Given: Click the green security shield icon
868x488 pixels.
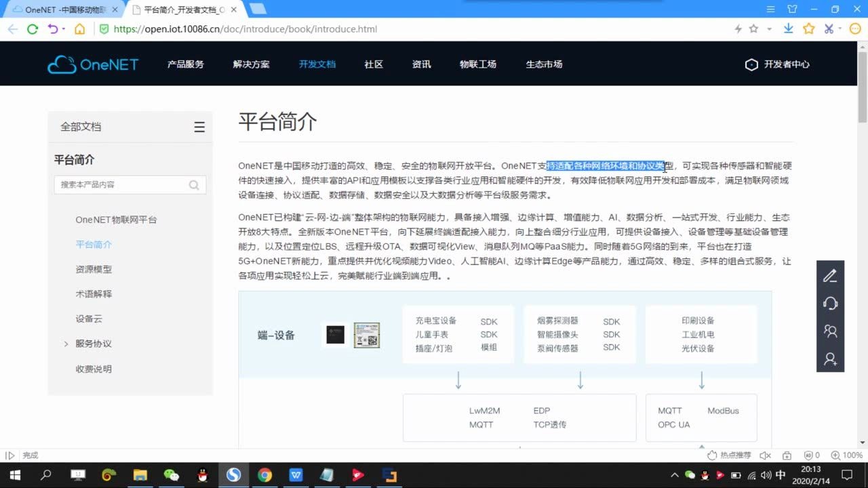Looking at the screenshot, I should click(x=104, y=29).
